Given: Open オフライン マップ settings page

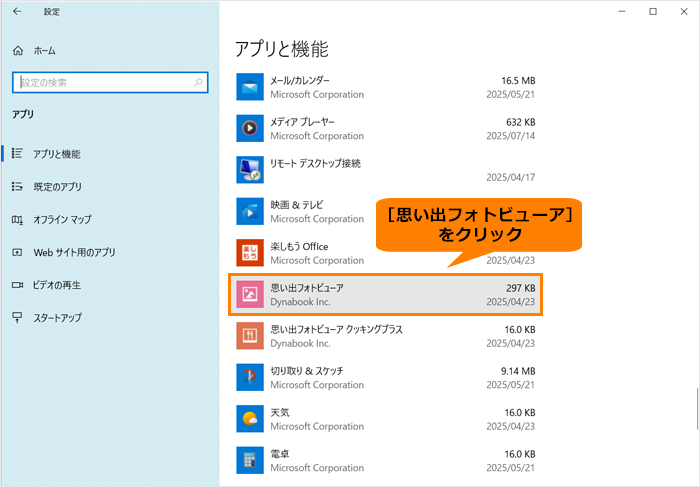Looking at the screenshot, I should pyautogui.click(x=62, y=220).
